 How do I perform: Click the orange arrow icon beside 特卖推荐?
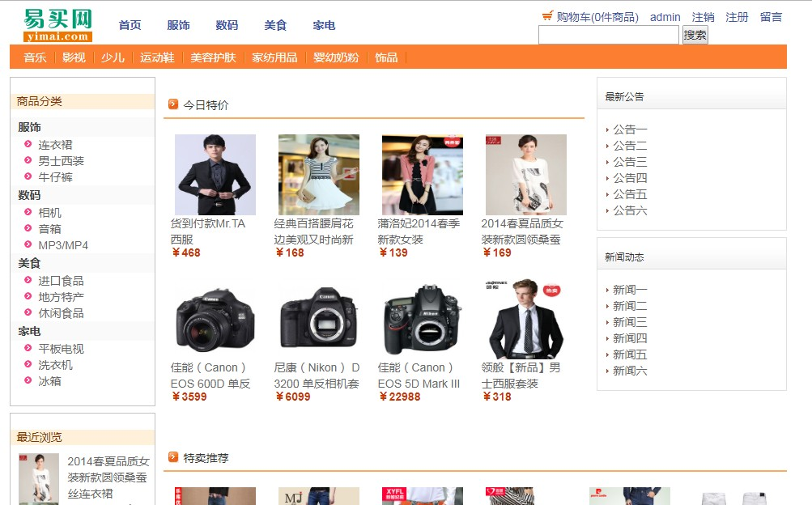[173, 457]
